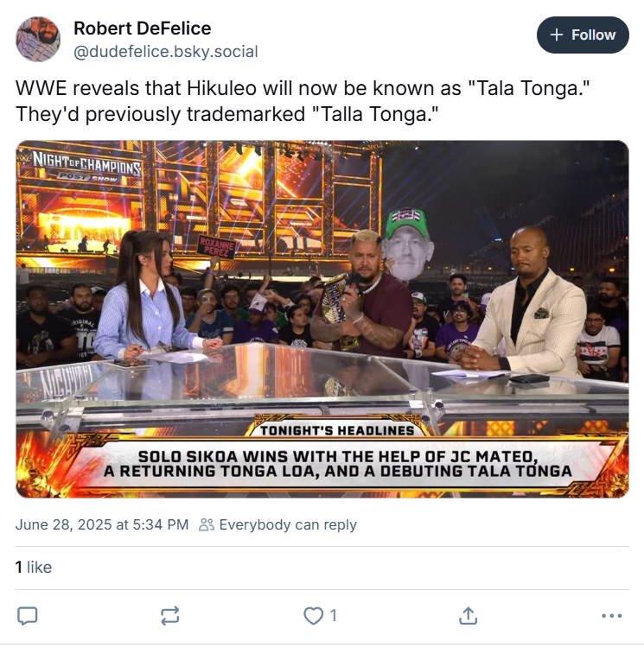644x654 pixels.
Task: Click the Tonight's Headlines banner in image
Action: pyautogui.click(x=337, y=430)
